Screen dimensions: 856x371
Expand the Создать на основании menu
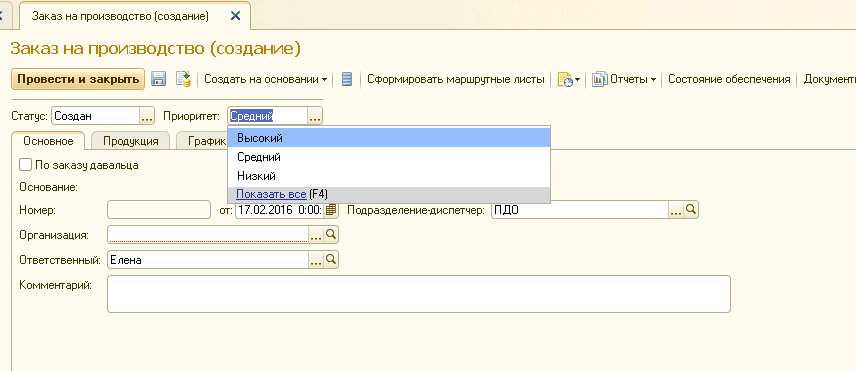point(266,80)
